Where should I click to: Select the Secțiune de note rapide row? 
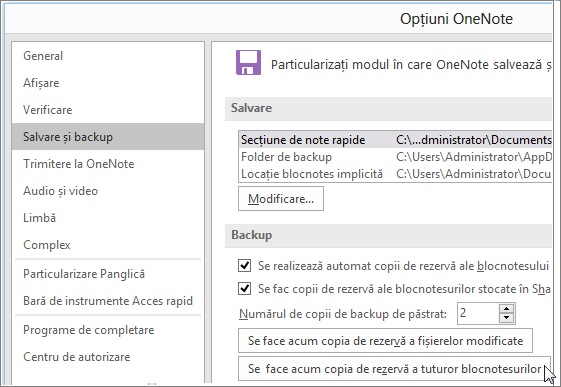pyautogui.click(x=395, y=140)
